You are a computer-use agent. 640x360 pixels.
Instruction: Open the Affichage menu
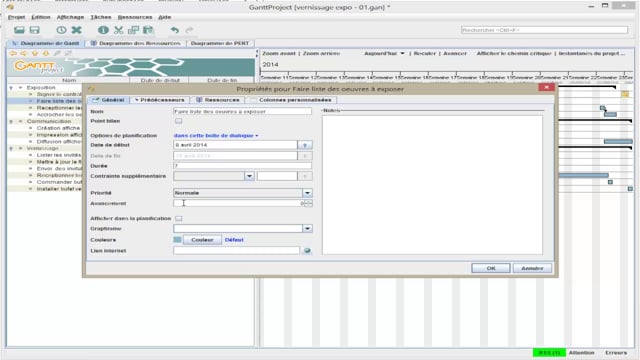tap(70, 17)
